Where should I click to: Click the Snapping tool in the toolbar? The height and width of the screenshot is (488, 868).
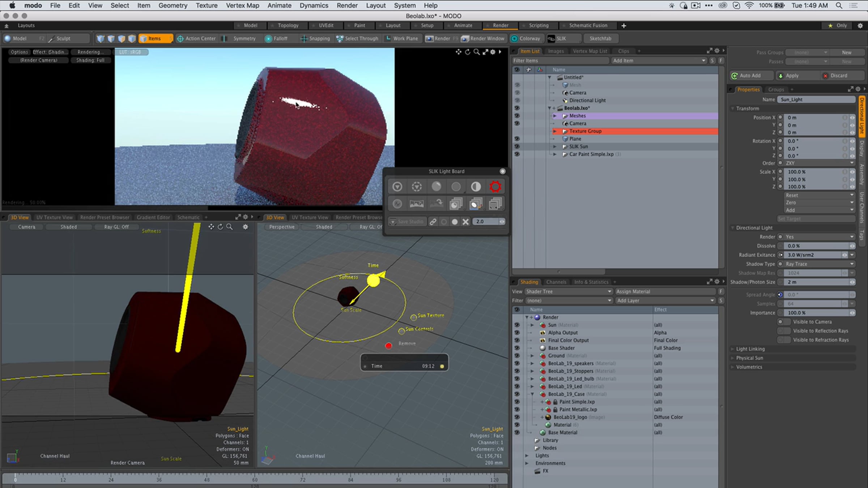tap(315, 38)
